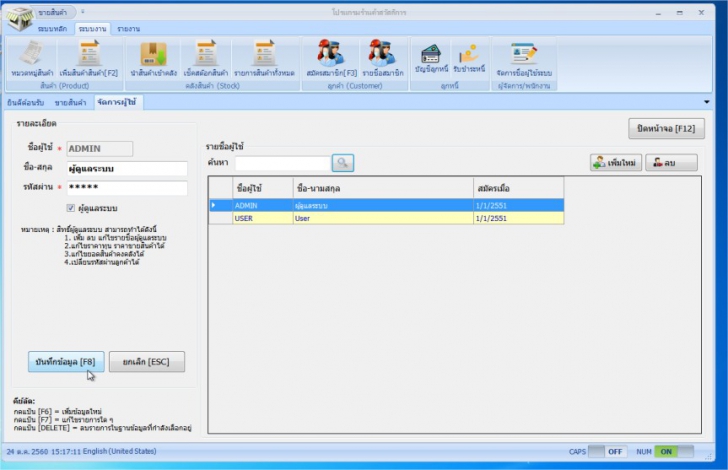Select the จัดการผู้ใช้ document tab
The width and height of the screenshot is (728, 470).
click(x=117, y=102)
